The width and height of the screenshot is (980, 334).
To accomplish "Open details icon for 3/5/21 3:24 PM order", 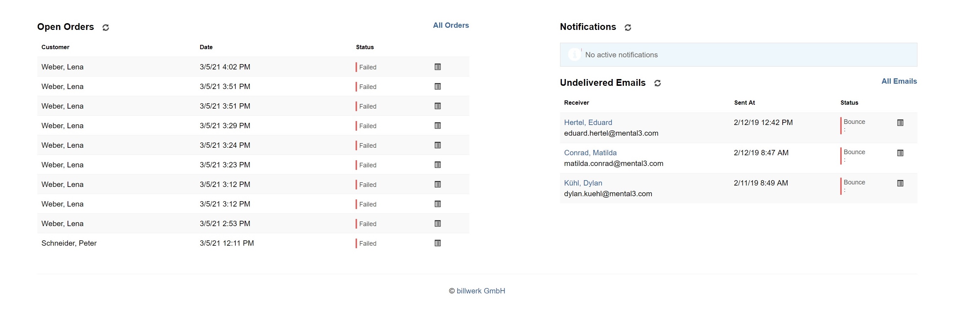I will tap(437, 145).
